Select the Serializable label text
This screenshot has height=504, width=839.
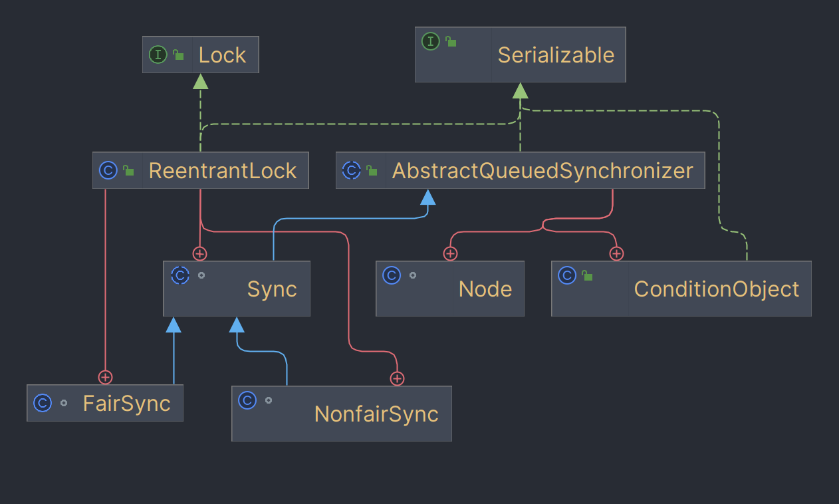coord(556,55)
